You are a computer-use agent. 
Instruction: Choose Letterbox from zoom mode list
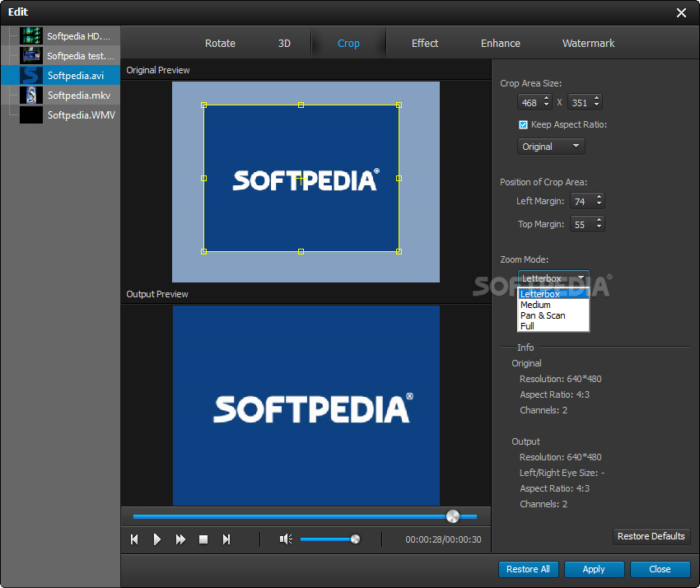(553, 294)
